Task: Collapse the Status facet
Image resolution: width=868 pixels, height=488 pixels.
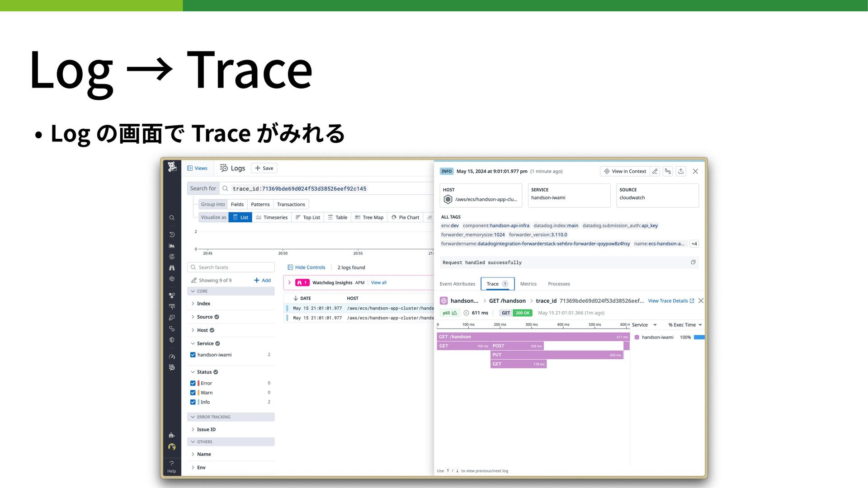Action: pyautogui.click(x=204, y=372)
